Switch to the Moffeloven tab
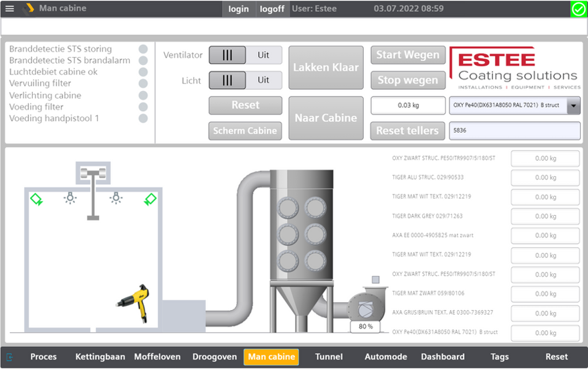 tap(157, 357)
